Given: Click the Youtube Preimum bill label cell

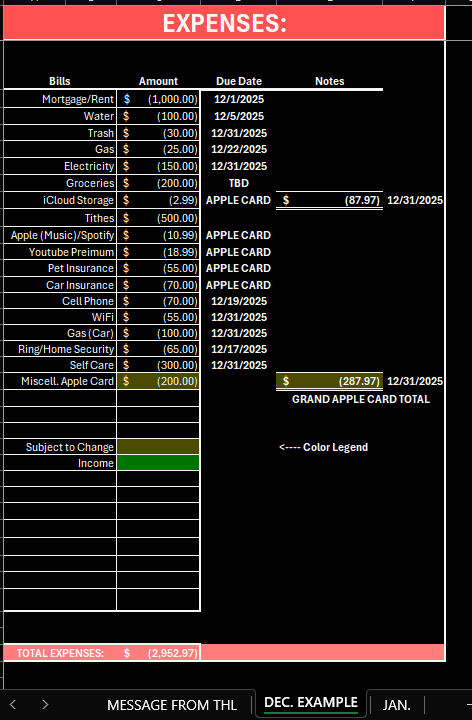Looking at the screenshot, I should coord(60,252).
